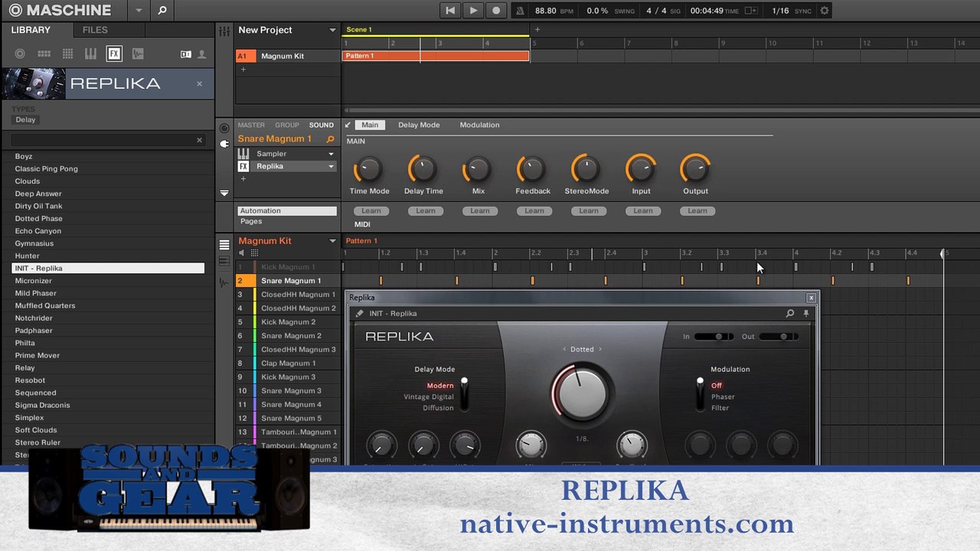Click Learn under Feedback

pos(534,211)
